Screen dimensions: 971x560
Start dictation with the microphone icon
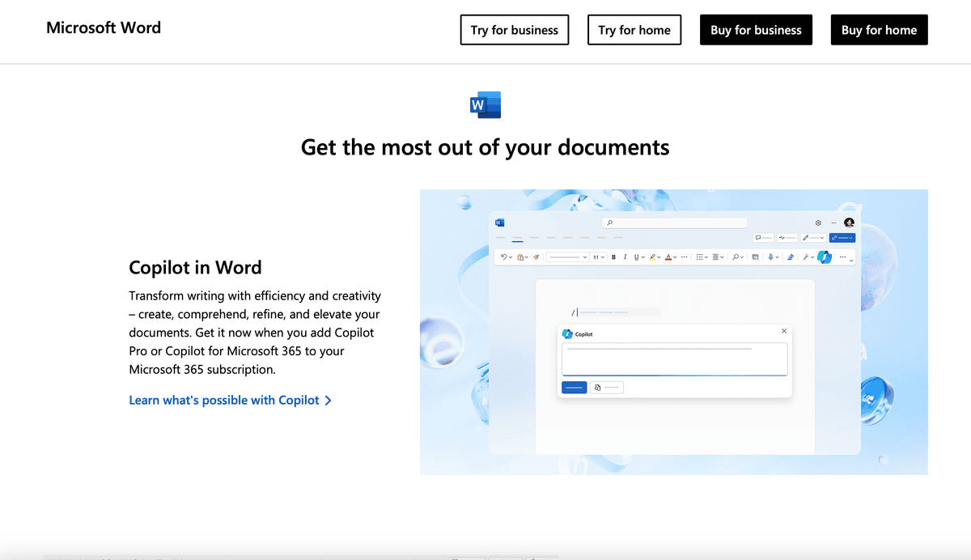point(772,257)
